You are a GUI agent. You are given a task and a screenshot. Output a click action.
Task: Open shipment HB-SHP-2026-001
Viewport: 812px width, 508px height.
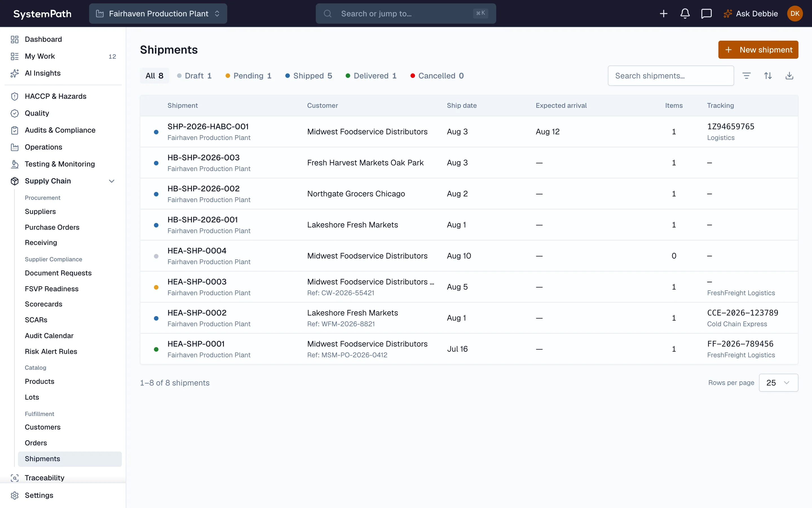tap(203, 220)
